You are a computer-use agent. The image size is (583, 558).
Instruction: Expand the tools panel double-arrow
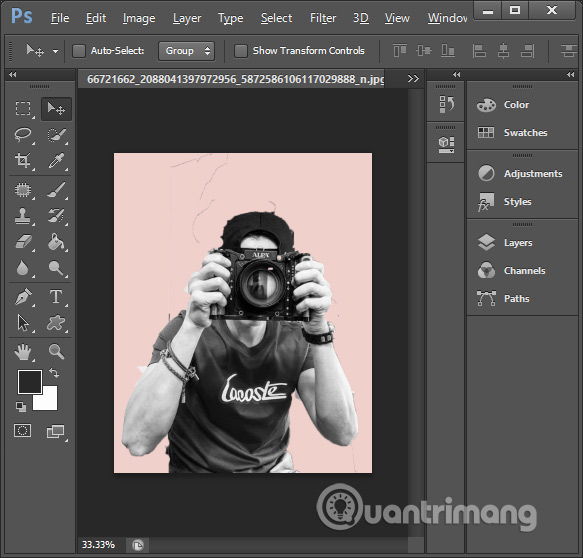click(x=13, y=74)
